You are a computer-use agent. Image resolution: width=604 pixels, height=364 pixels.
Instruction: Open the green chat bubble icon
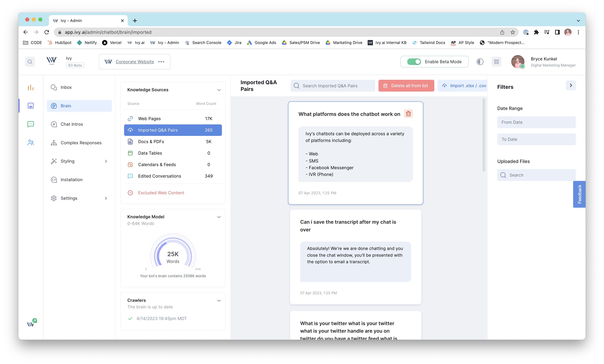(x=30, y=124)
